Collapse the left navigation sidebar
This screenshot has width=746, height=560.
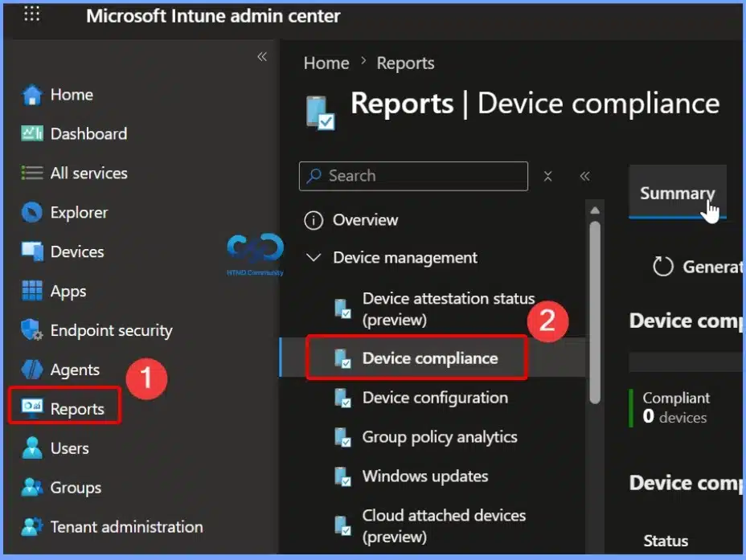262,56
